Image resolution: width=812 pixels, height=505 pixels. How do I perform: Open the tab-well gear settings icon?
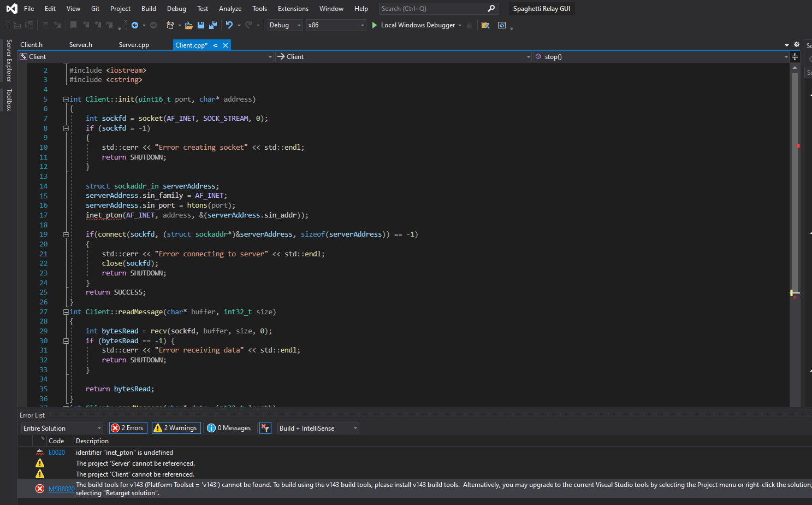coord(797,45)
